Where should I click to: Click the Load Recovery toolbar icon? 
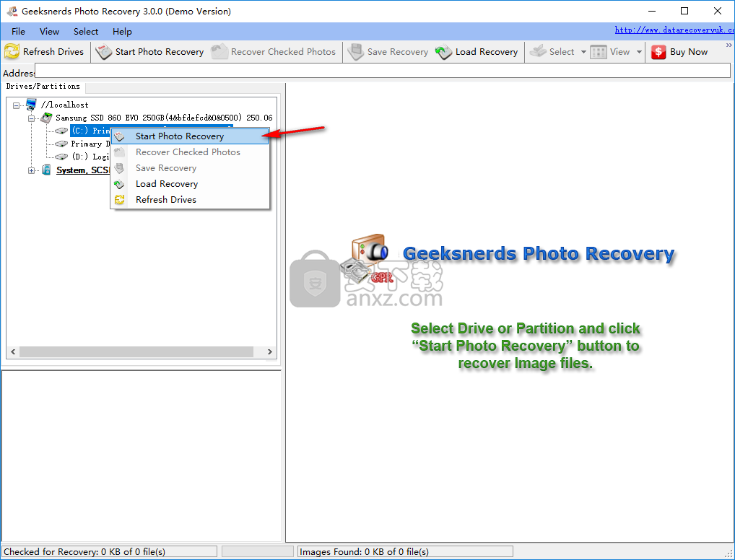(443, 51)
